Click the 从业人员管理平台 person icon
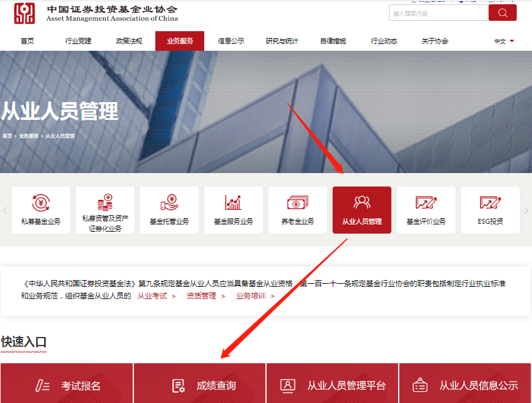532x403 pixels. [288, 386]
